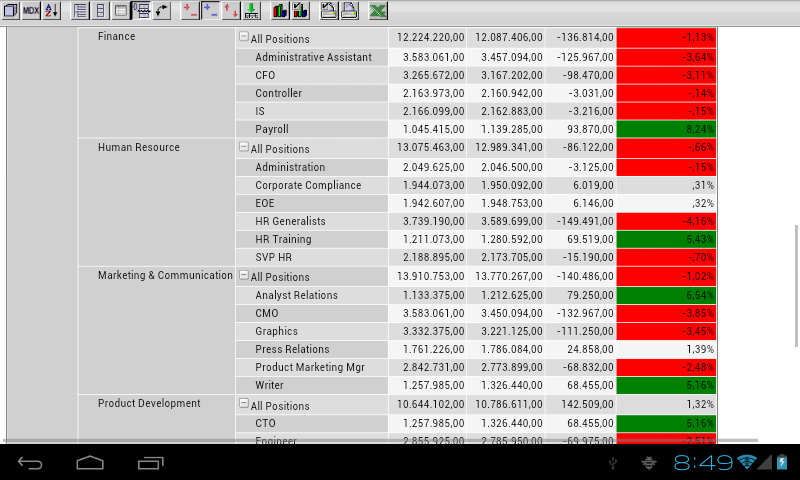Image resolution: width=800 pixels, height=480 pixels.
Task: Open the OLAP cube navigator
Action: (x=10, y=10)
